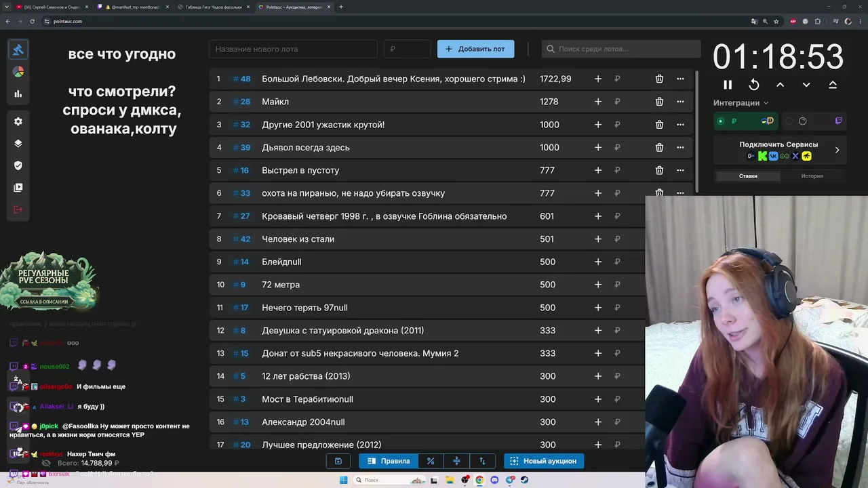Delete the Большой Лебовски lot
Viewport: 868px width, 488px height.
pyautogui.click(x=659, y=79)
